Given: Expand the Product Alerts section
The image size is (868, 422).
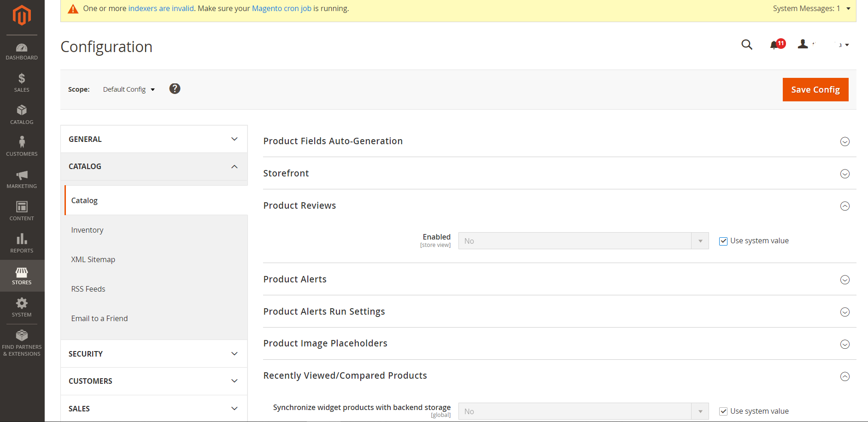Looking at the screenshot, I should tap(845, 280).
